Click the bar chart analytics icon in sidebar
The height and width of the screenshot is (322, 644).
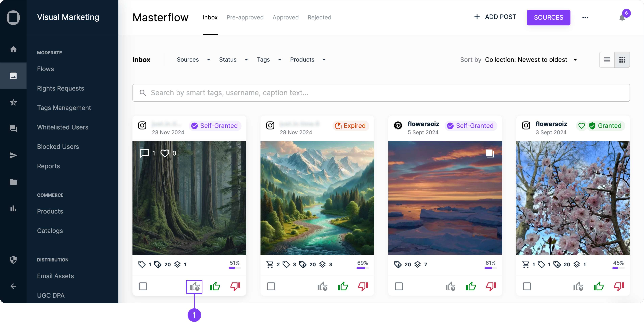point(13,208)
